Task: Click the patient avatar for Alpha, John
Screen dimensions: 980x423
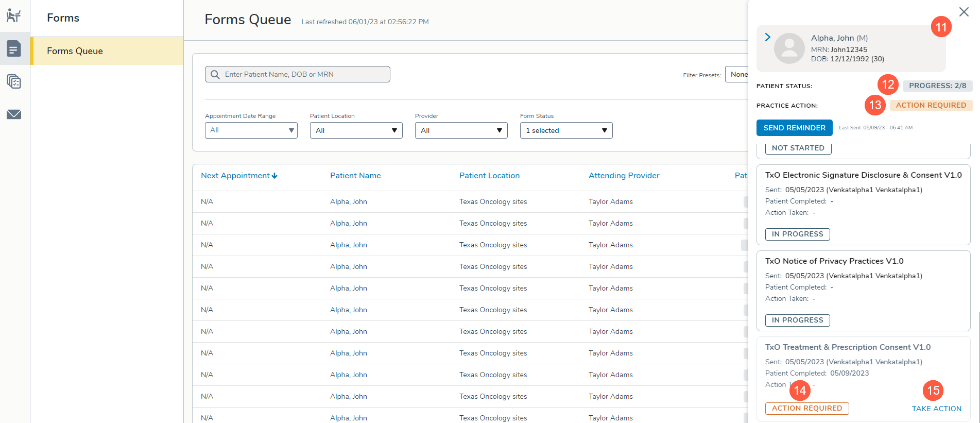Action: [x=789, y=48]
